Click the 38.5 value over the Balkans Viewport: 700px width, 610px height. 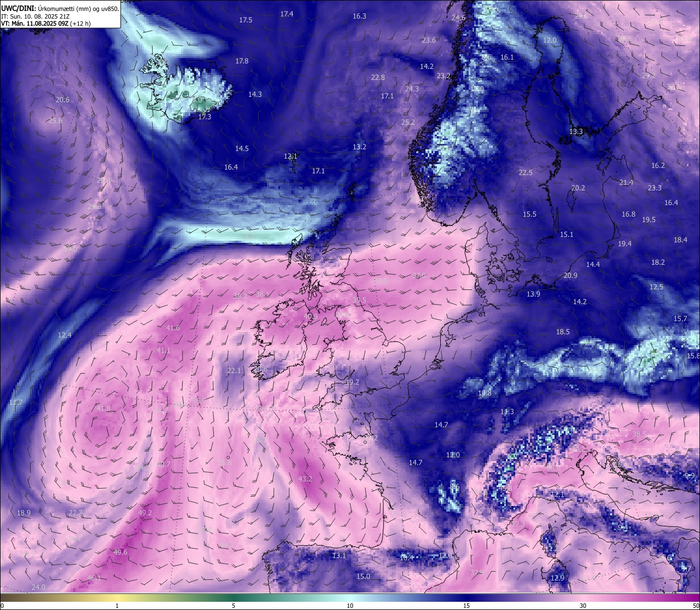(639, 434)
